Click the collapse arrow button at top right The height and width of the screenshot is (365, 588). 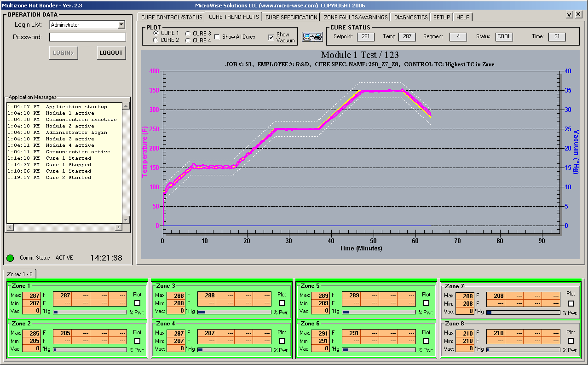coord(569,15)
